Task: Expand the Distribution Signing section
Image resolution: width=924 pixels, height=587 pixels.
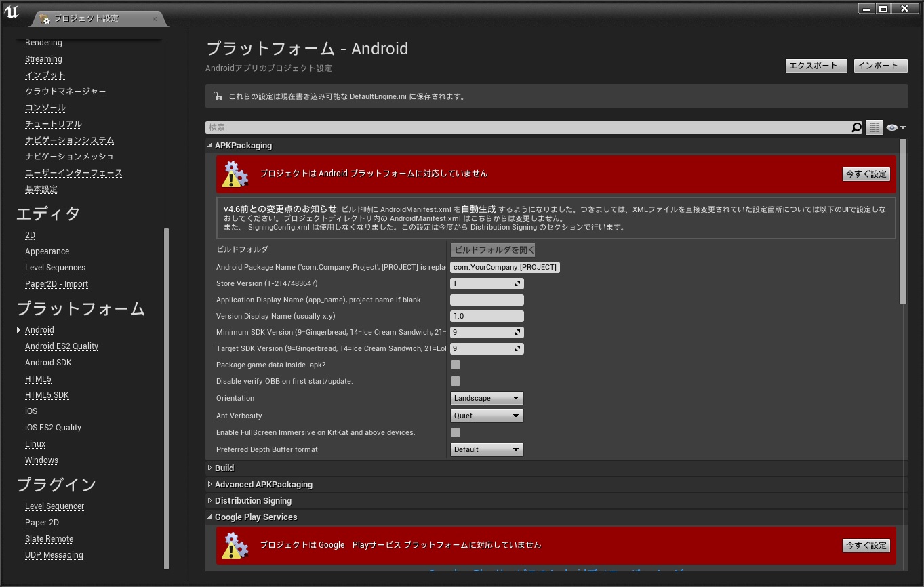Action: (x=210, y=500)
